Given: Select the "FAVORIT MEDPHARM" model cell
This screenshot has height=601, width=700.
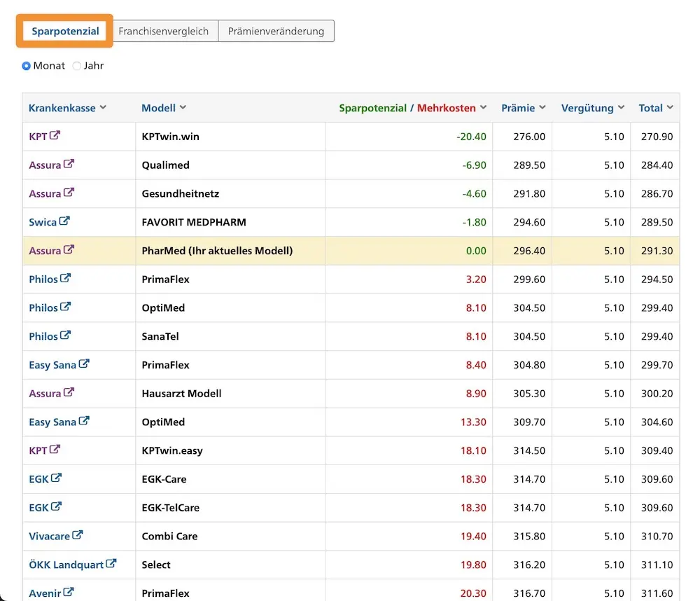Looking at the screenshot, I should click(x=194, y=222).
